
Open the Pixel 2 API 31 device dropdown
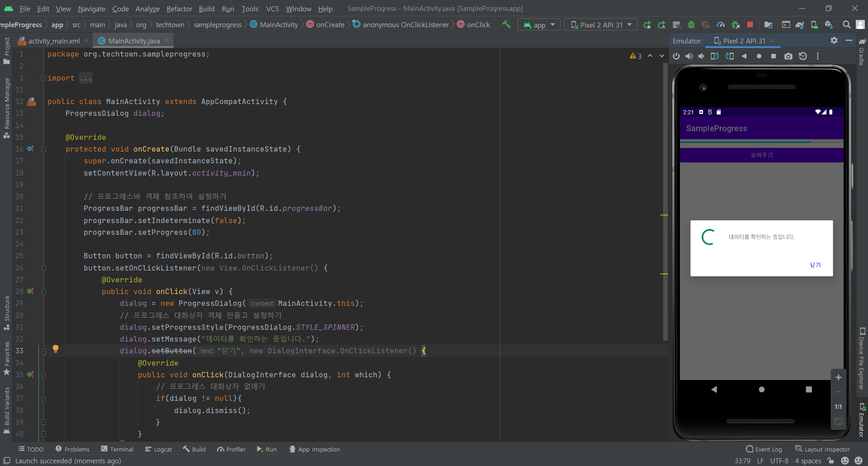(x=601, y=25)
